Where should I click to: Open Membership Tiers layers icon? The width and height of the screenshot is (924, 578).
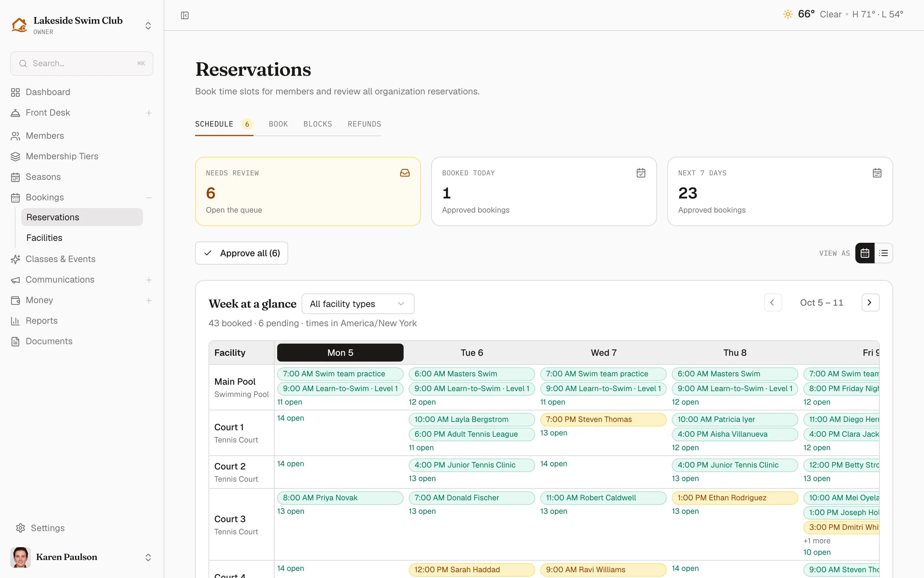[15, 156]
